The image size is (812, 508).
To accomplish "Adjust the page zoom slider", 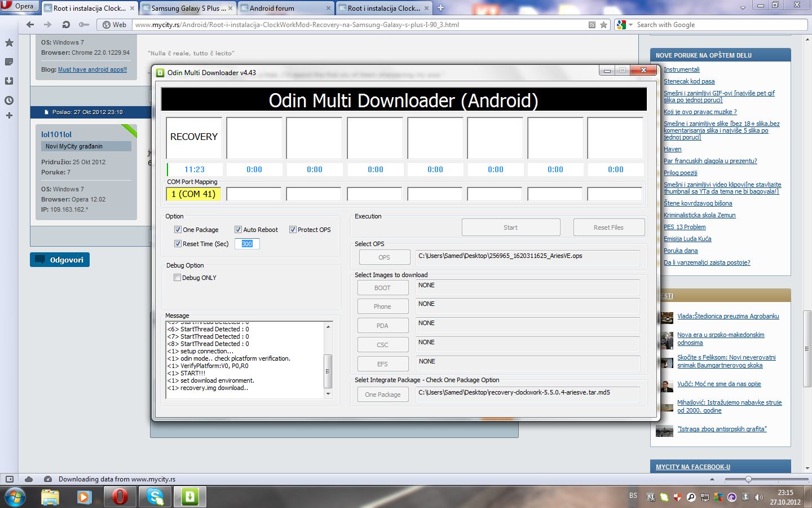I will [748, 479].
